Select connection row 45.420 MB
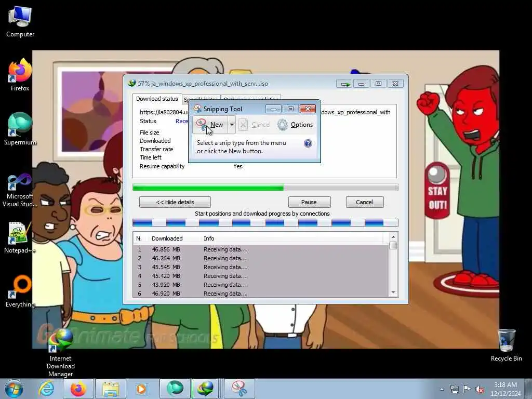532x399 pixels. (x=261, y=276)
